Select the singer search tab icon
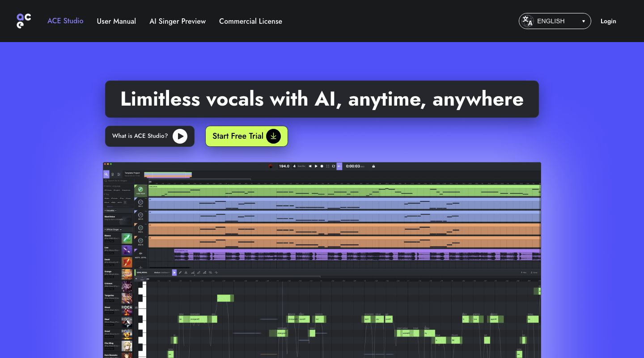 [x=106, y=174]
